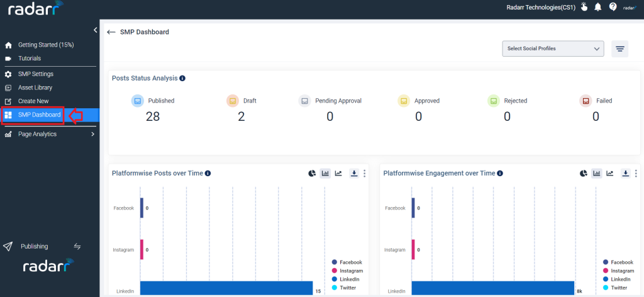
Task: Click the back arrow beside SMP Dashboard
Action: [x=111, y=32]
